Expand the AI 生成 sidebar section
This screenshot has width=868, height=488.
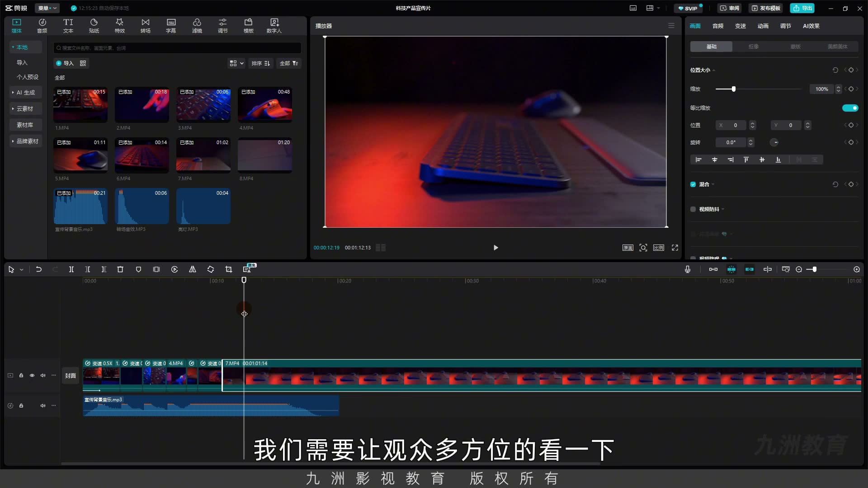coord(26,92)
